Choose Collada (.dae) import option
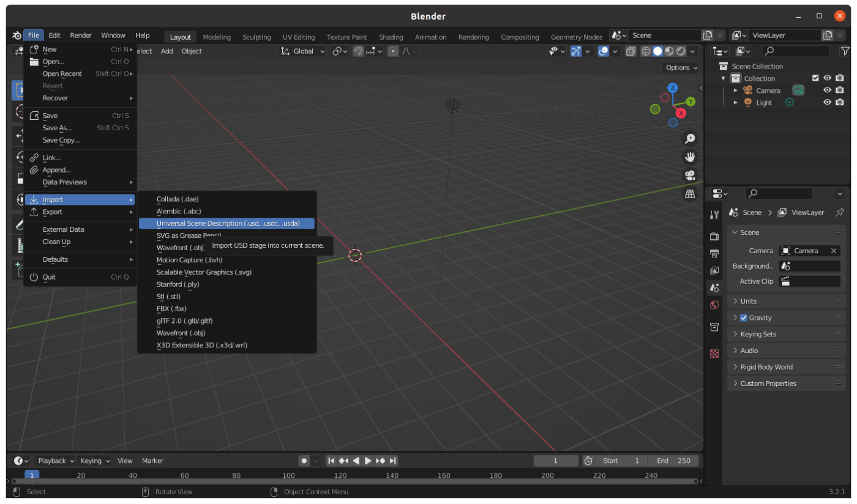 [227, 199]
